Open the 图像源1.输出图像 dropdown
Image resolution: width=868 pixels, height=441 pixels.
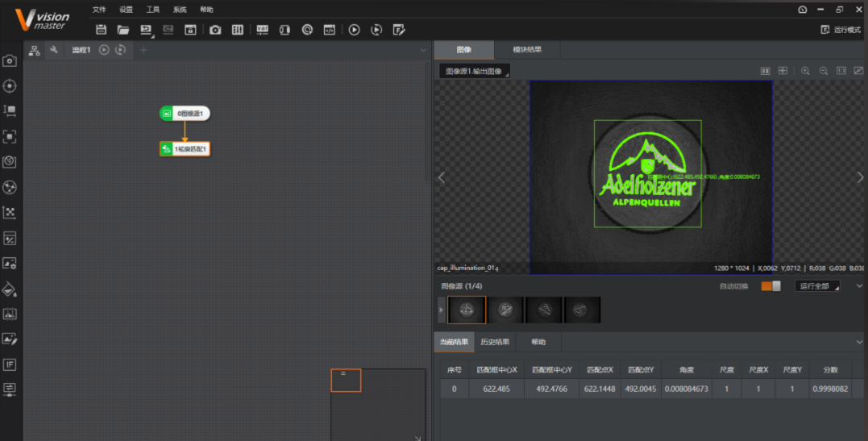coord(475,71)
